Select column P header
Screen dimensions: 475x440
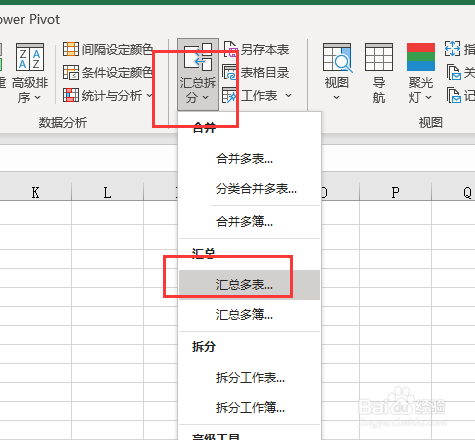click(395, 192)
